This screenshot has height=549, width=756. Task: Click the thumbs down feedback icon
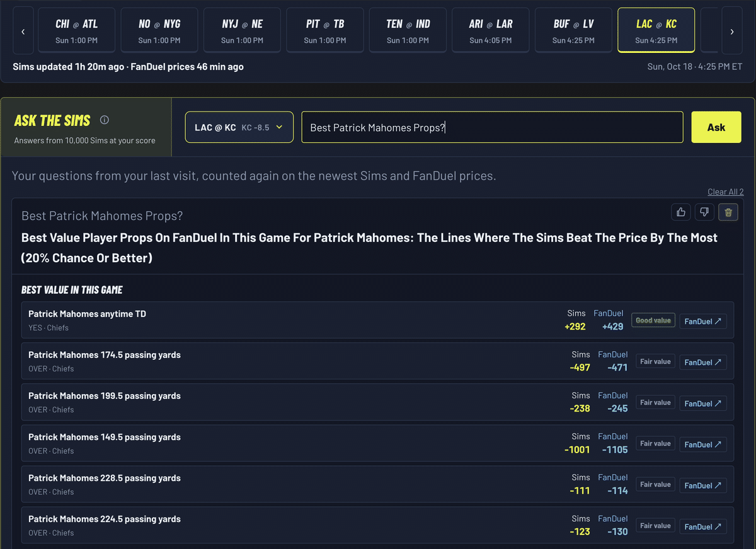(704, 212)
